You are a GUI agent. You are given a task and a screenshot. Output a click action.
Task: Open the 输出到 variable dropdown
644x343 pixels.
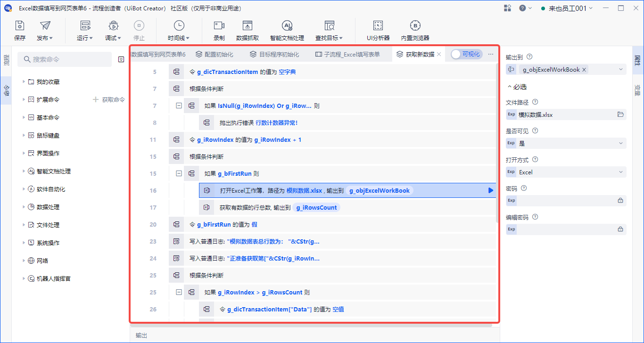coord(620,69)
